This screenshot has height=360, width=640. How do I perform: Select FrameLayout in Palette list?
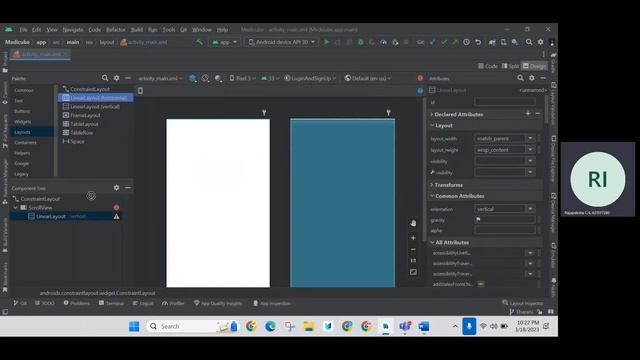[x=85, y=116]
